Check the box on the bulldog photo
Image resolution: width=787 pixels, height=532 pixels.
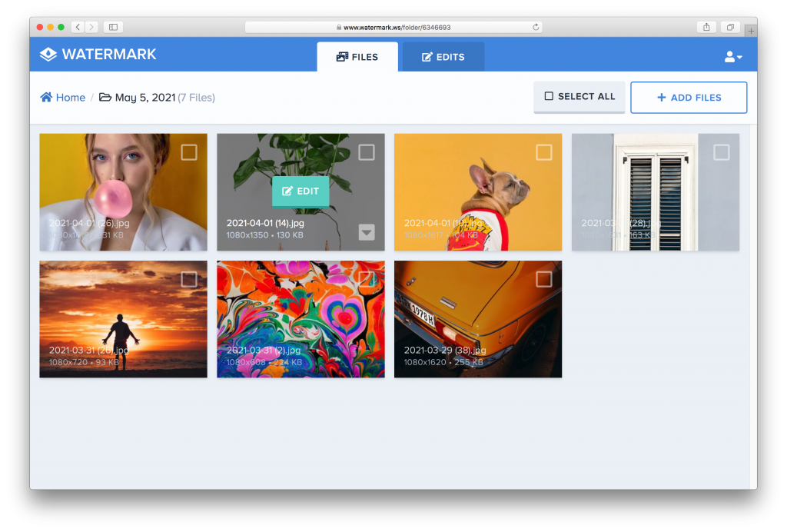pyautogui.click(x=544, y=152)
